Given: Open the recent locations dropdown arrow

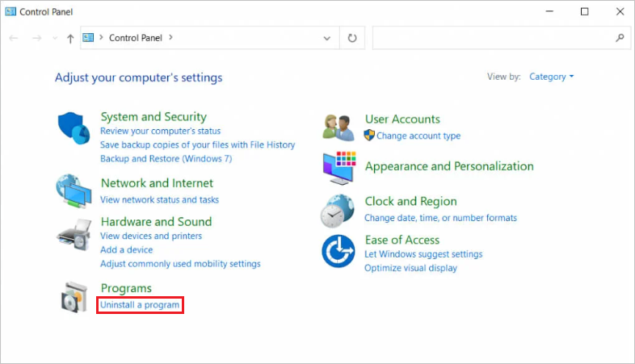Looking at the screenshot, I should (x=55, y=38).
